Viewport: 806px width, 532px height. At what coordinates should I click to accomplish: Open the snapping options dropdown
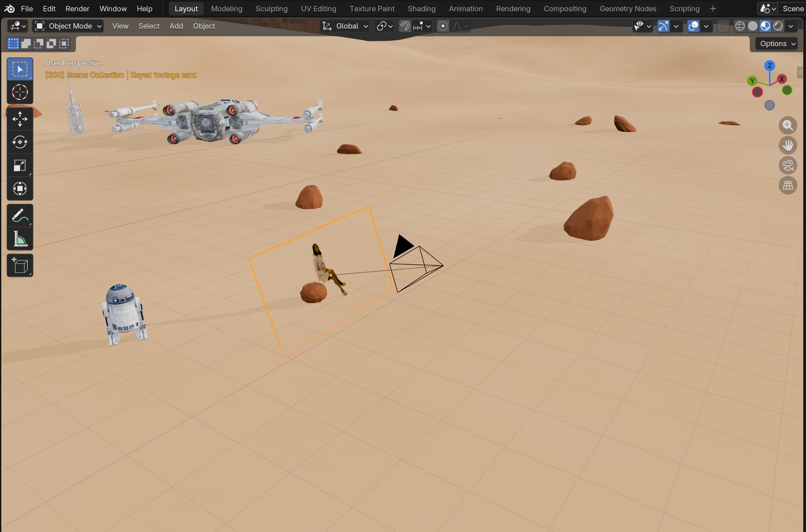(422, 26)
